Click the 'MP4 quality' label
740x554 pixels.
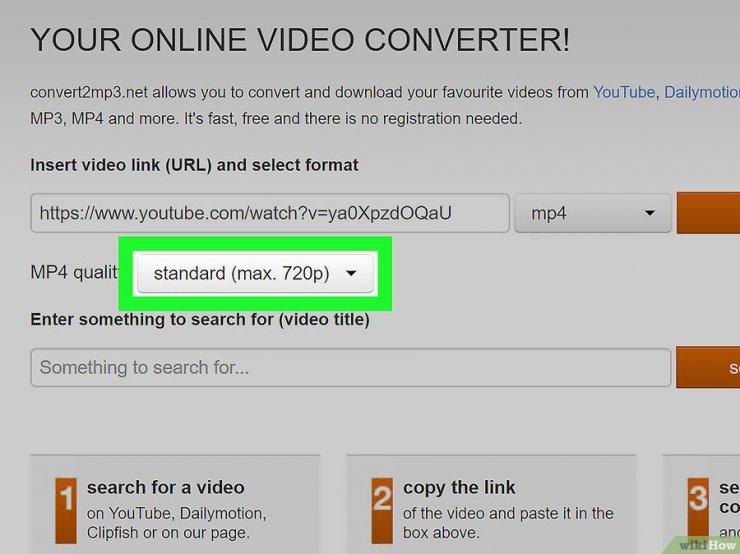pos(74,273)
